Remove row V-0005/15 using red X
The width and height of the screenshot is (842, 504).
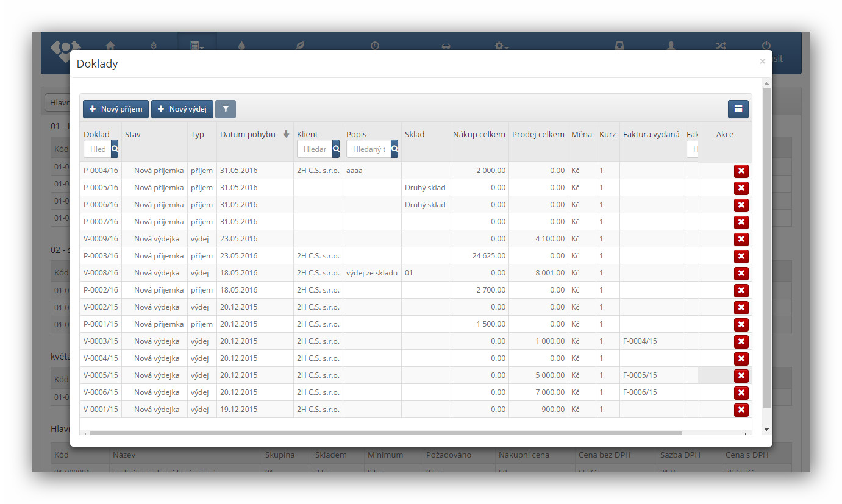pyautogui.click(x=741, y=376)
